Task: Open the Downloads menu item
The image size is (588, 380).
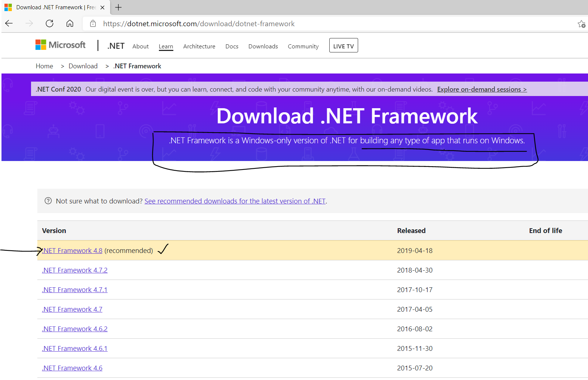Action: (x=263, y=46)
